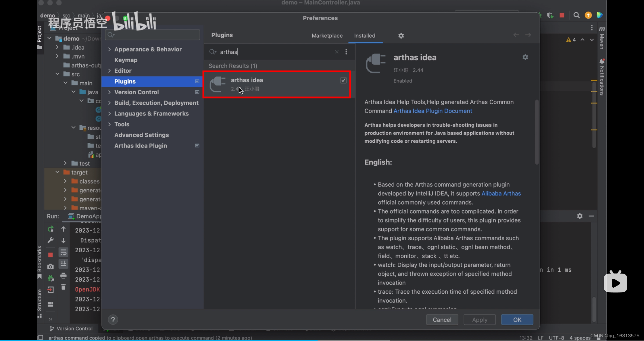Open the arthas idea plugin options gear

525,57
